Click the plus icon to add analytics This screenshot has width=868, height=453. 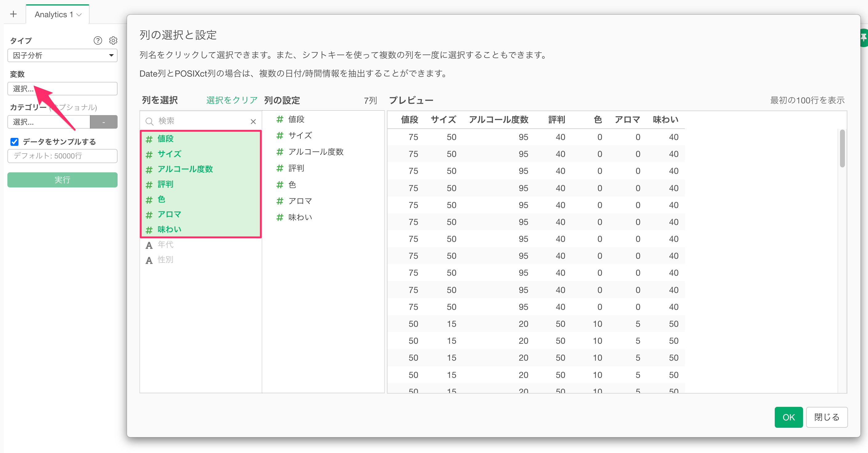click(x=14, y=14)
